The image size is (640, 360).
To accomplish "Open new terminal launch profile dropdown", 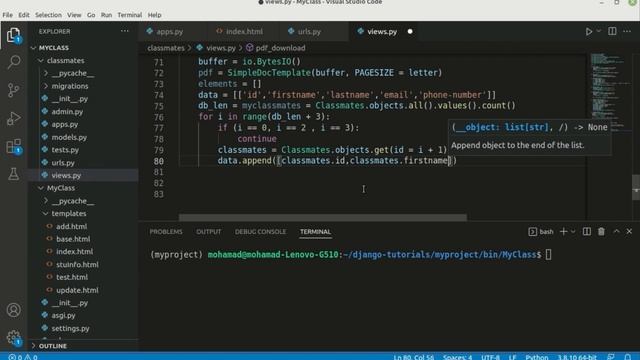I will point(573,231).
